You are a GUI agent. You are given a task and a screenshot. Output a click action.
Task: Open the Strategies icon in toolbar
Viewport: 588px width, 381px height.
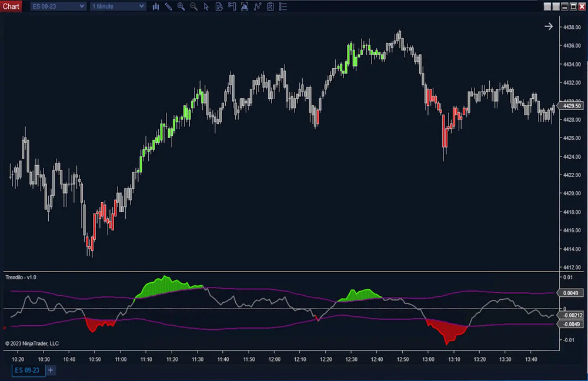(258, 6)
